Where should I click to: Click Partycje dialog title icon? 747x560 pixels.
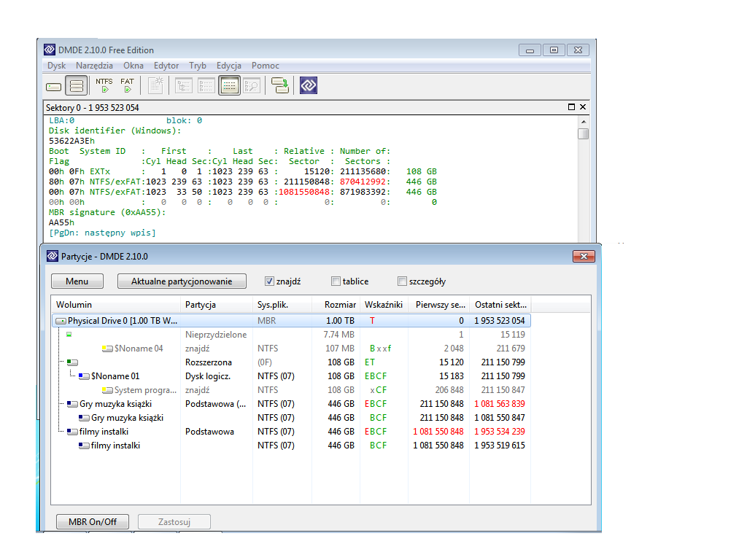(x=53, y=256)
